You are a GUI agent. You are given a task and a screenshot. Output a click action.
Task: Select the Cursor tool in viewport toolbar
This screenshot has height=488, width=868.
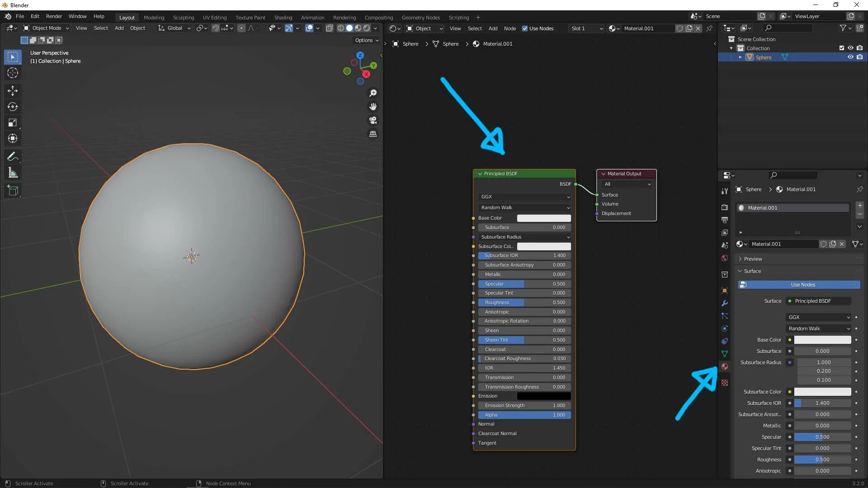click(13, 73)
